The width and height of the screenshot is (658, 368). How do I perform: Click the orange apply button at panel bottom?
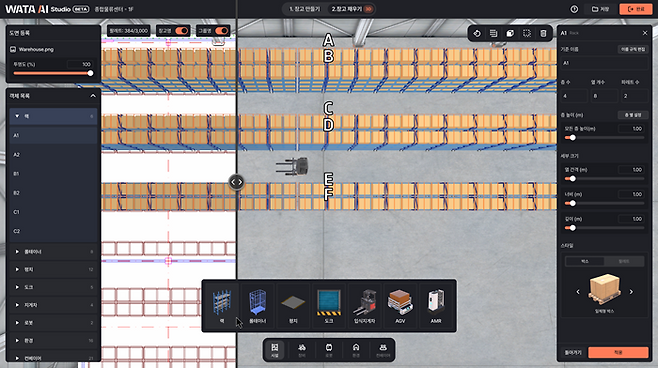click(618, 352)
